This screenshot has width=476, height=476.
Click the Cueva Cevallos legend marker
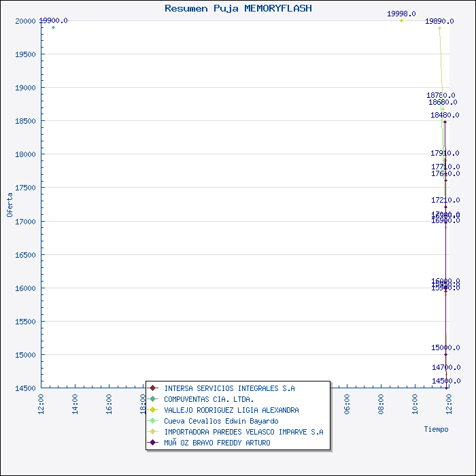pos(154,421)
